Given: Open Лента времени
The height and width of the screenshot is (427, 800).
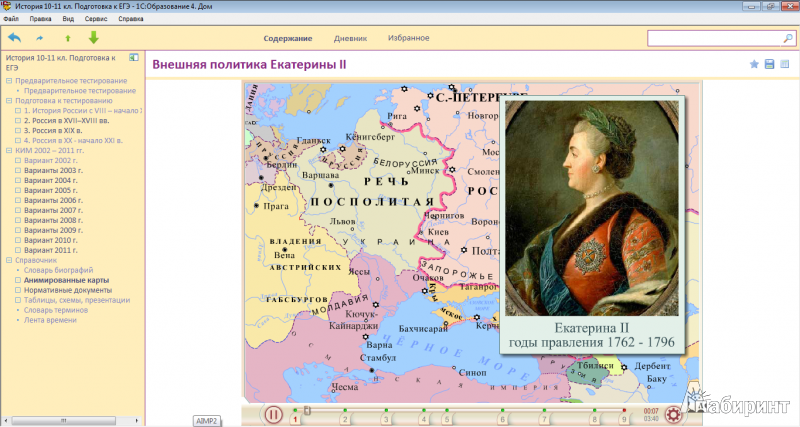Looking at the screenshot, I should pyautogui.click(x=50, y=320).
